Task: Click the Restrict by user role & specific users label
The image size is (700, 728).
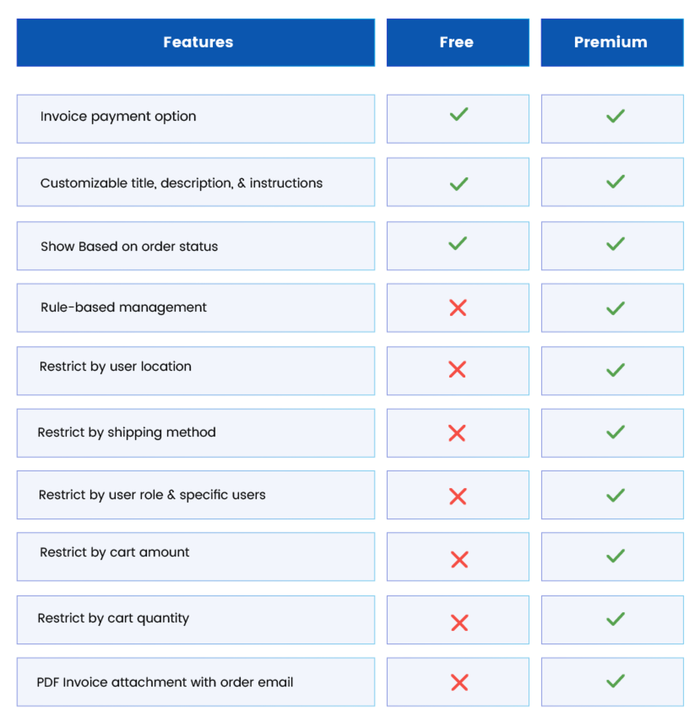Action: 152,495
